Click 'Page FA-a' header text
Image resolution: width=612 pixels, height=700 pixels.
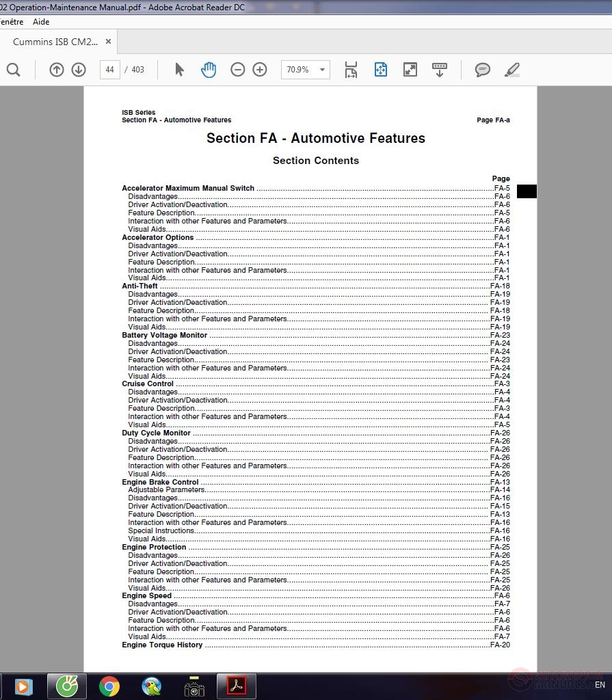click(x=493, y=120)
